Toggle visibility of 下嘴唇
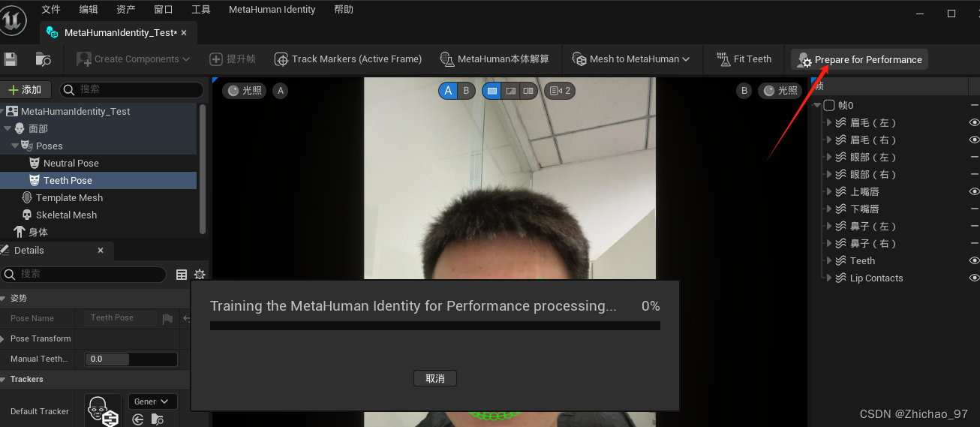 (975, 209)
